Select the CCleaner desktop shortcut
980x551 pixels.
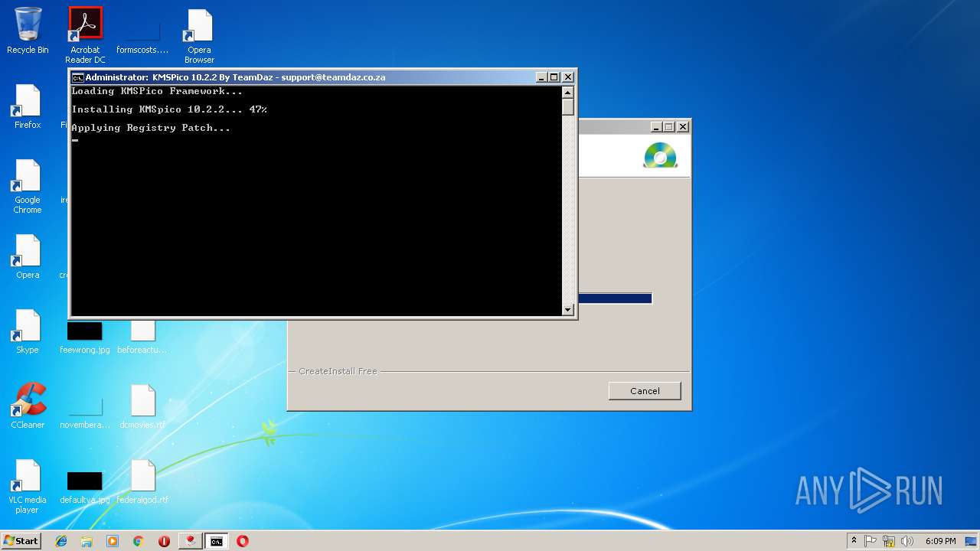tap(28, 406)
